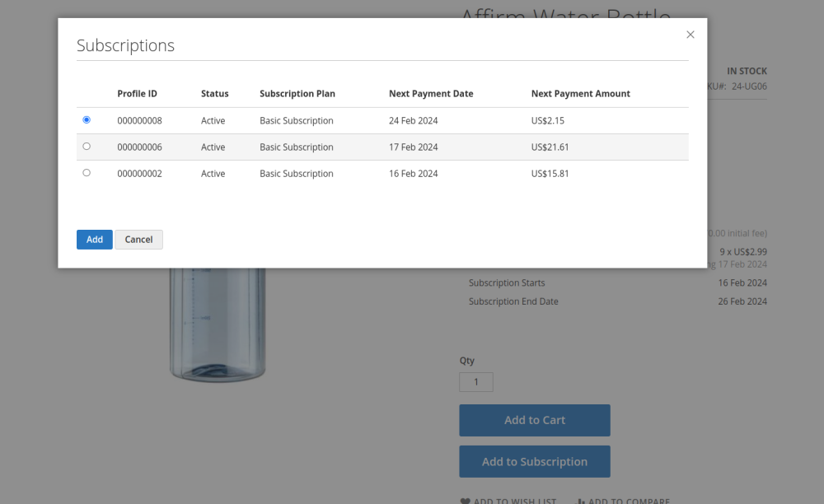The width and height of the screenshot is (824, 504).
Task: Click the US$21.61 payment amount
Action: pos(550,147)
